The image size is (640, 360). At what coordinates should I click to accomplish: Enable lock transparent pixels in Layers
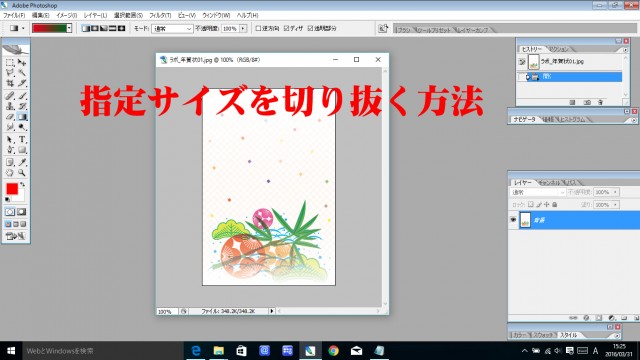(x=531, y=204)
